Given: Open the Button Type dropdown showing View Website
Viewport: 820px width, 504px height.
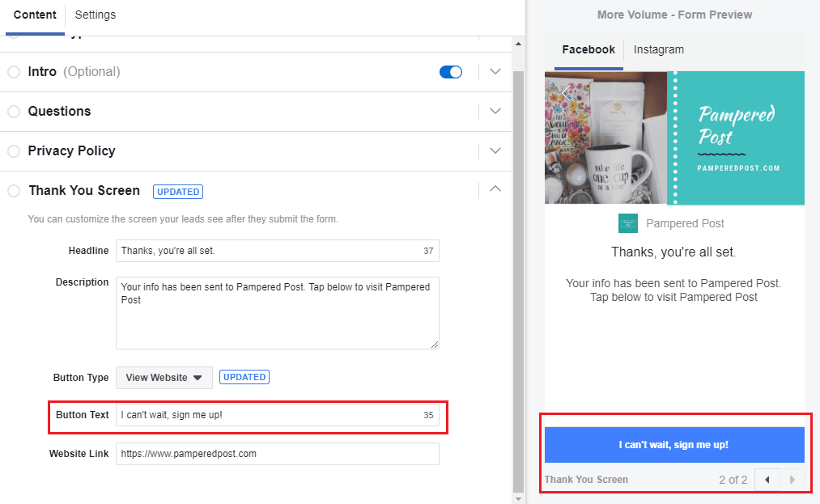Looking at the screenshot, I should pyautogui.click(x=164, y=377).
